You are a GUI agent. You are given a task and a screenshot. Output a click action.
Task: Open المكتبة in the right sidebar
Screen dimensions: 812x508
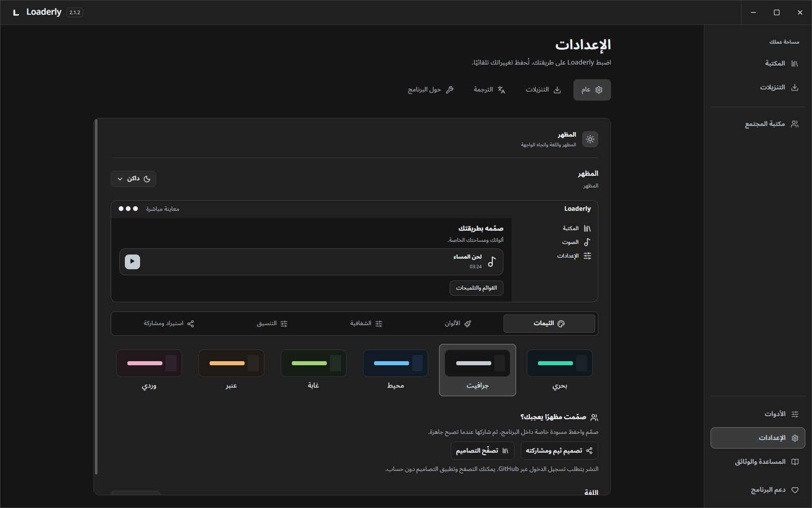tap(758, 63)
